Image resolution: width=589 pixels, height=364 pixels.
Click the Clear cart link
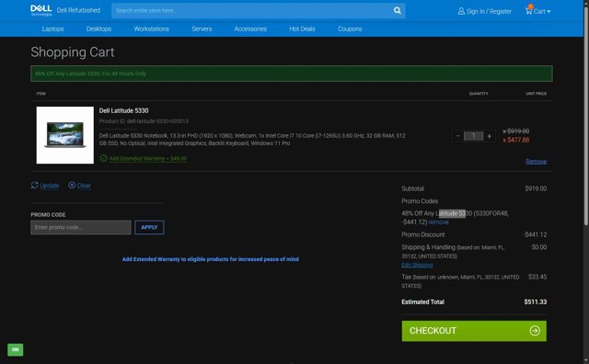coord(84,186)
